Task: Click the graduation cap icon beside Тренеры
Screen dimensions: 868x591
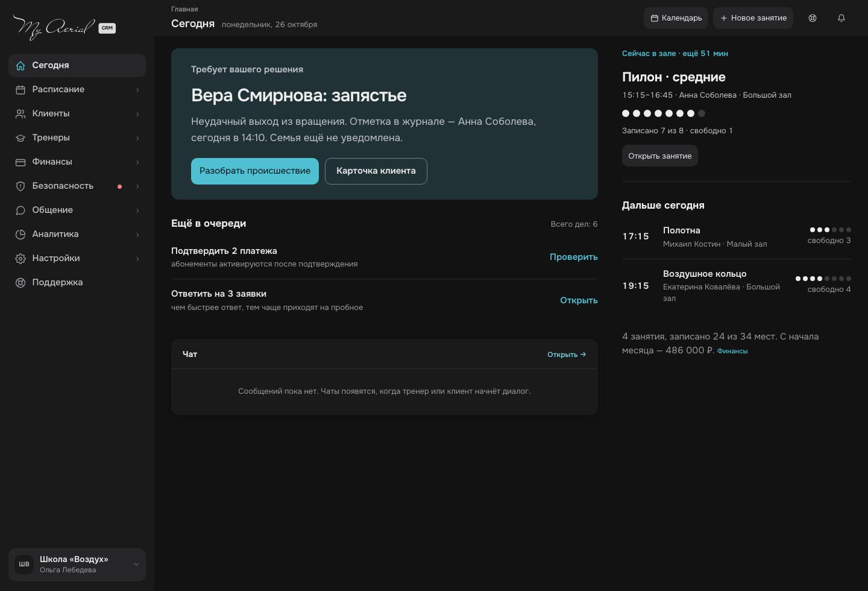Action: click(x=20, y=137)
